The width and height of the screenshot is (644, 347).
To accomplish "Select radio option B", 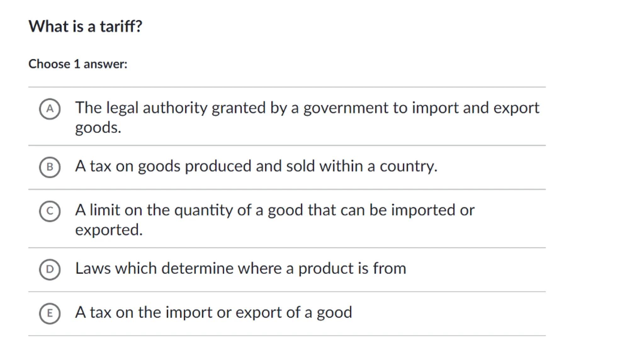I will pyautogui.click(x=50, y=167).
